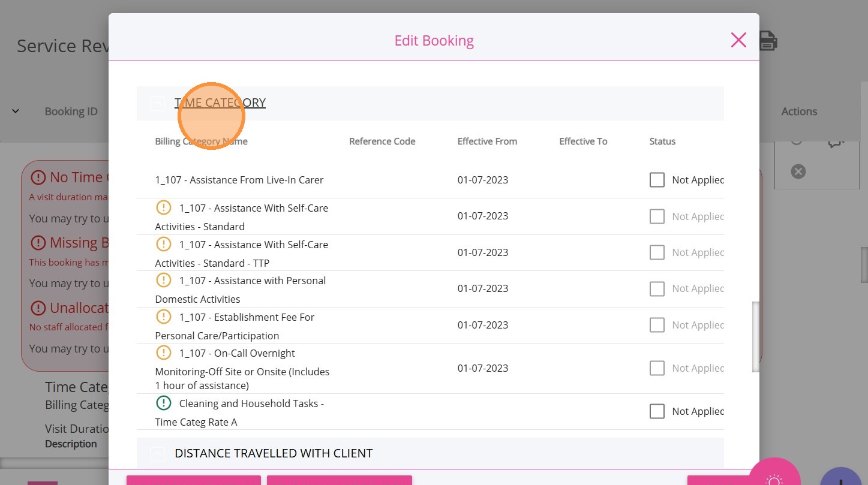Tick the Assistance From Live-In Carer checkbox
This screenshot has height=485, width=868.
657,180
